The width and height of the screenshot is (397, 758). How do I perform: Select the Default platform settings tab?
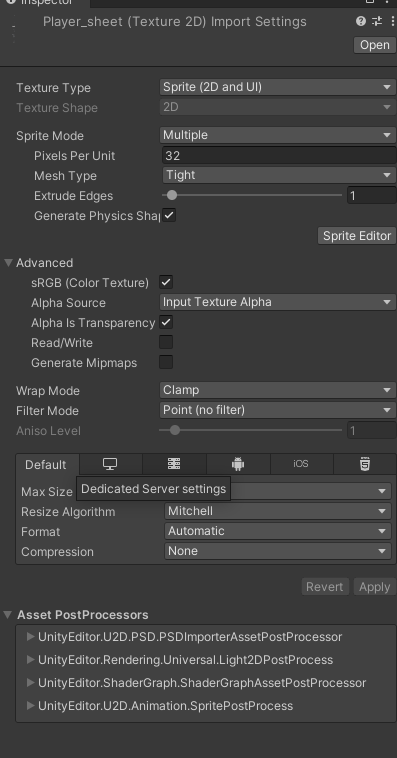[x=45, y=465]
